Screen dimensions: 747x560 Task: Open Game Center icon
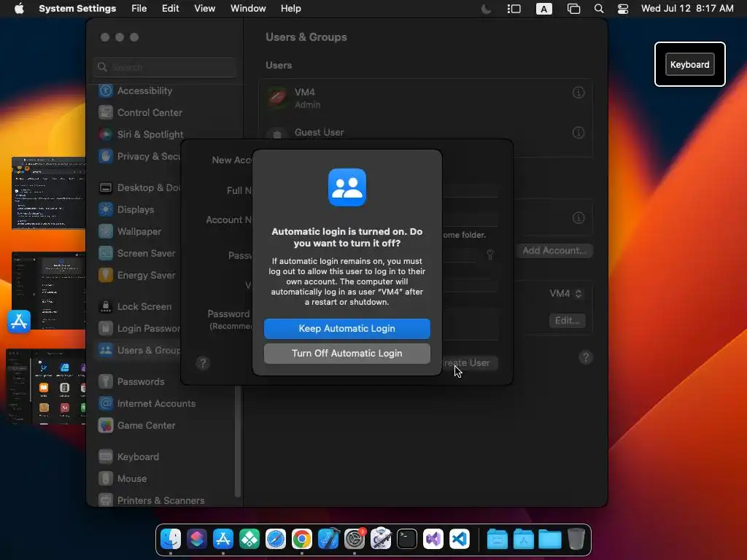coord(106,426)
